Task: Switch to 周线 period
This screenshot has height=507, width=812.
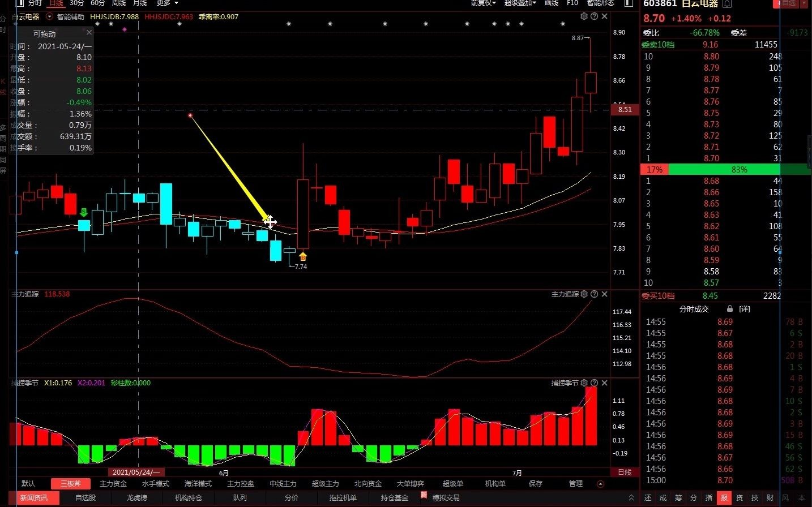Action: (119, 3)
